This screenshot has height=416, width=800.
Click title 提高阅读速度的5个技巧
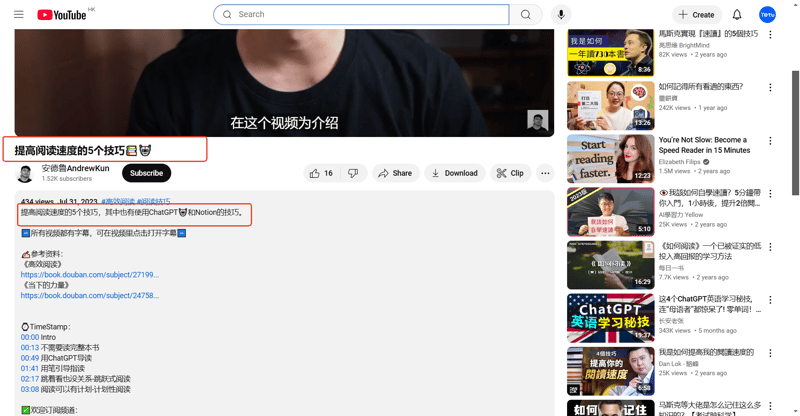click(x=83, y=151)
